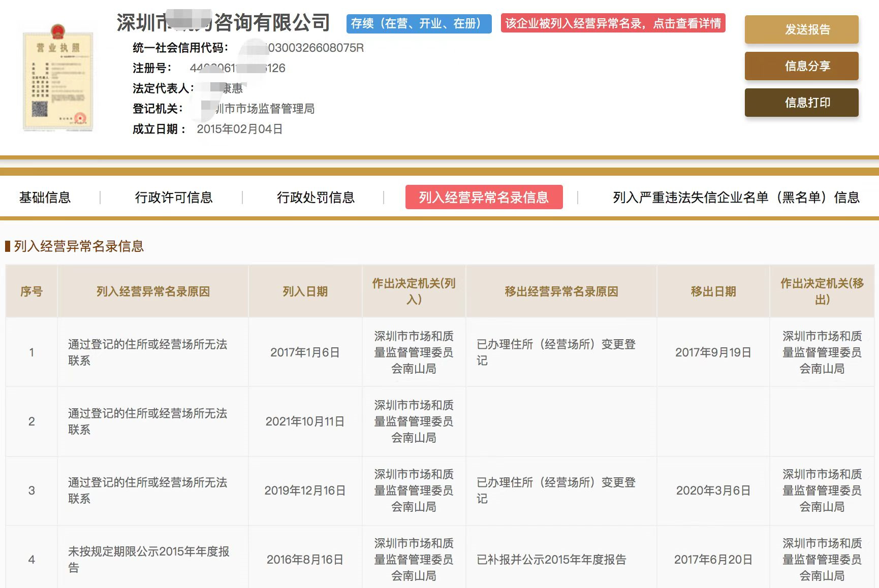Select the 列入经营异常名录信息 tab
The image size is (879, 588).
click(x=484, y=198)
